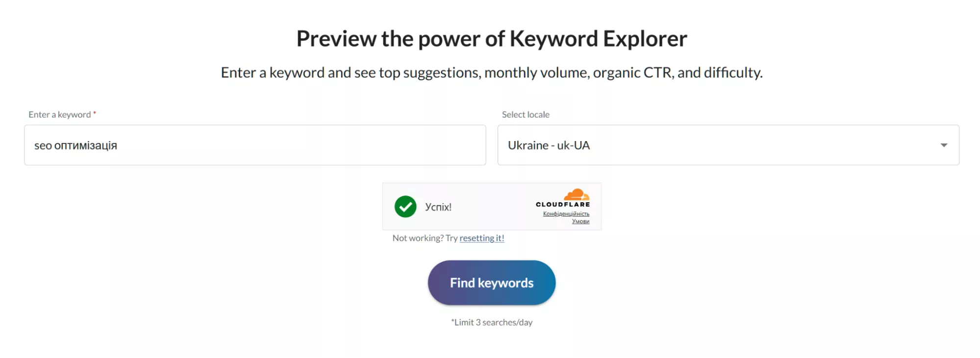Screen dimensions: 980x358
Task: Select the 'Ukraine - uk-UA' locale box
Action: [x=686, y=145]
